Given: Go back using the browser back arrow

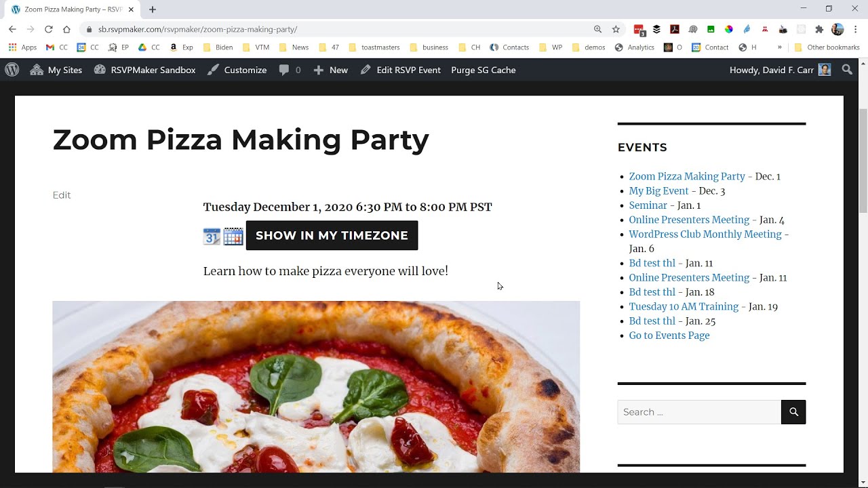Looking at the screenshot, I should pyautogui.click(x=12, y=29).
